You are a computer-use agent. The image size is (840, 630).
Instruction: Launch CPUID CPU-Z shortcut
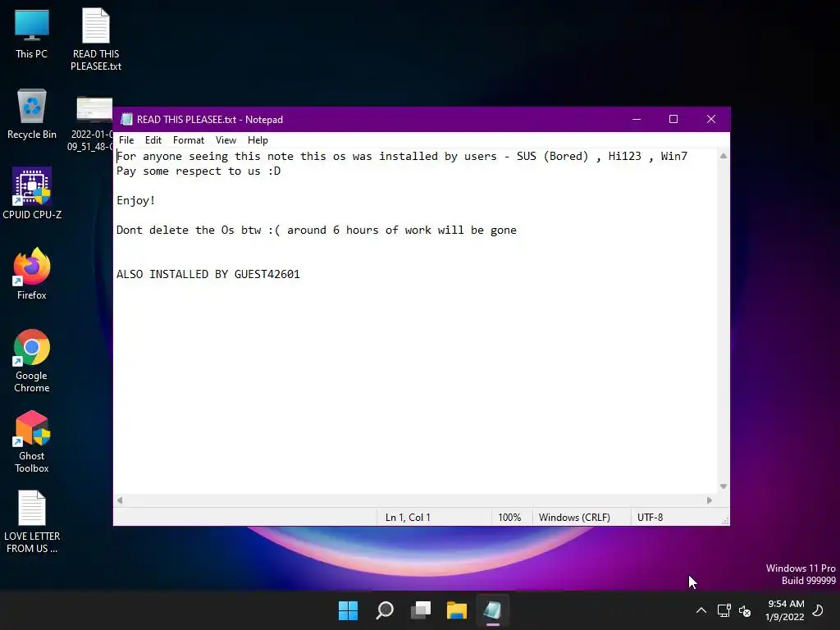32,194
